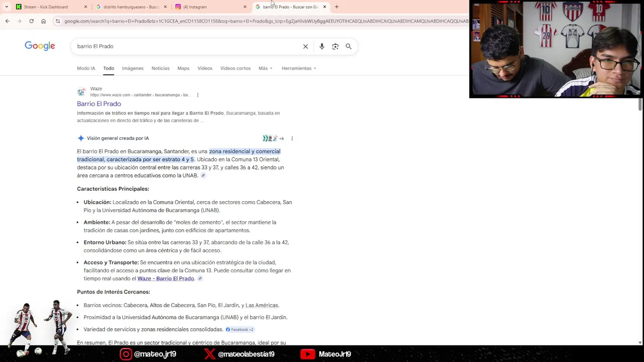Select the Videos cortos search tab

[x=235, y=68]
